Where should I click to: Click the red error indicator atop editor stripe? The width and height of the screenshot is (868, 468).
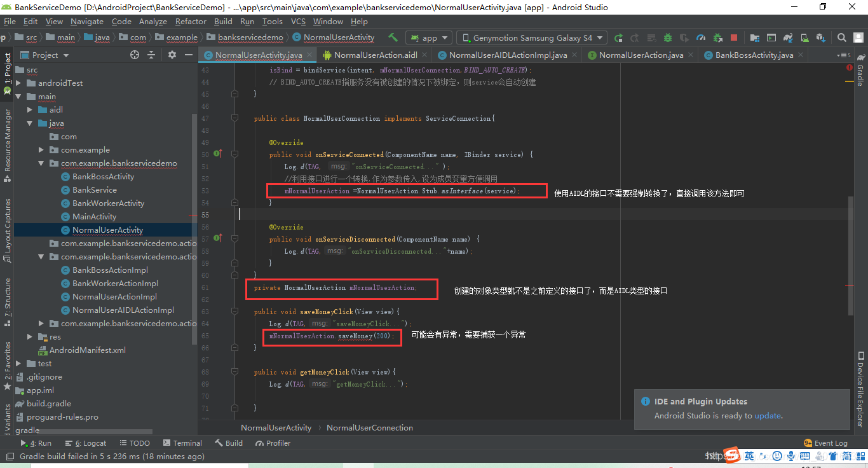coord(850,67)
